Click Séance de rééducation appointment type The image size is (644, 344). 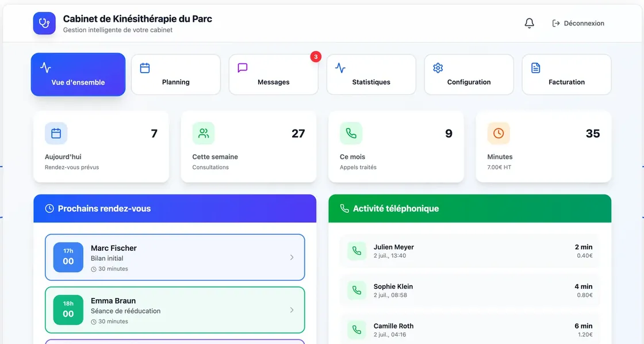click(x=126, y=311)
